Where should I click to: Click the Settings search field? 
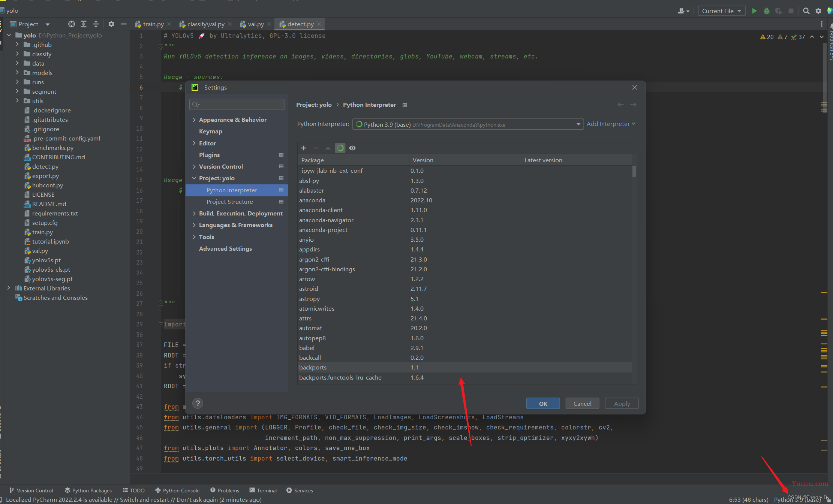(x=237, y=104)
